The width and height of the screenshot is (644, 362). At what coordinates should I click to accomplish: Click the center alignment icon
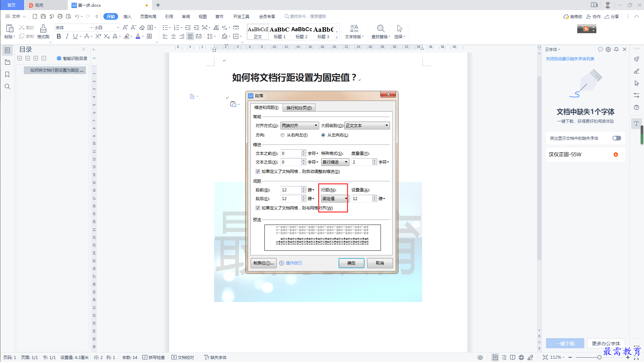point(174,37)
